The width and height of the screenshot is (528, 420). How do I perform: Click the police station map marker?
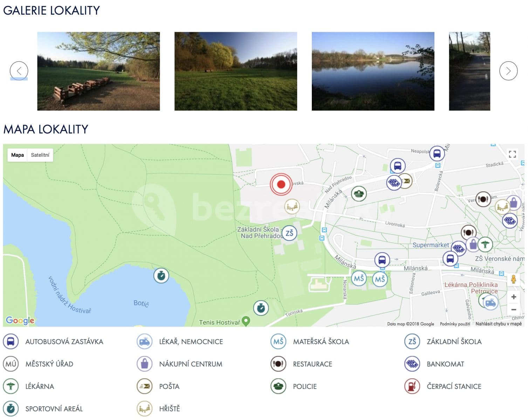(x=358, y=194)
